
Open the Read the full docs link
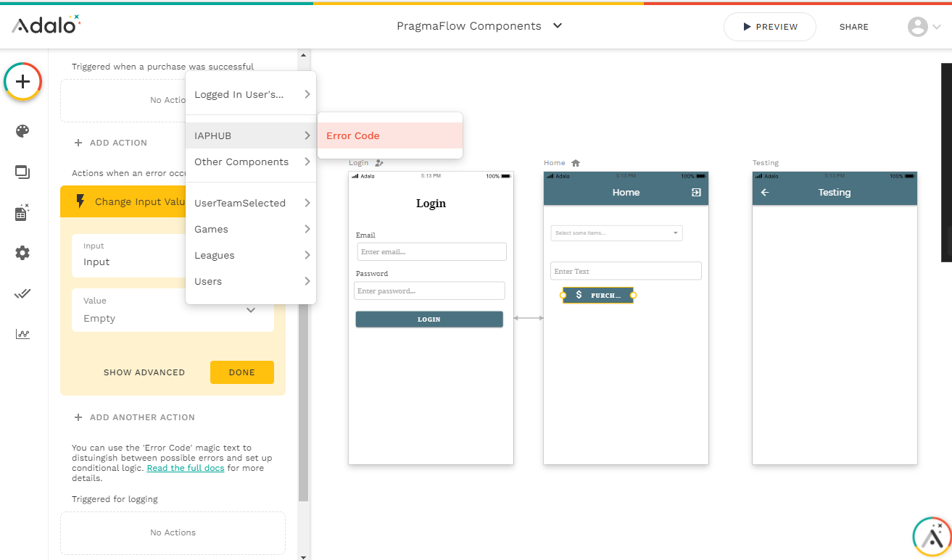[x=186, y=468]
